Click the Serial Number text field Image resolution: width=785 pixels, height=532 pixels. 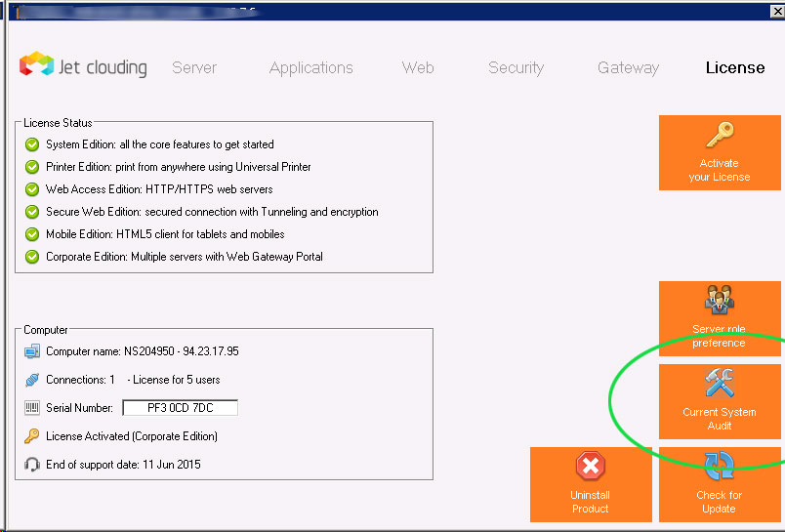tap(180, 408)
